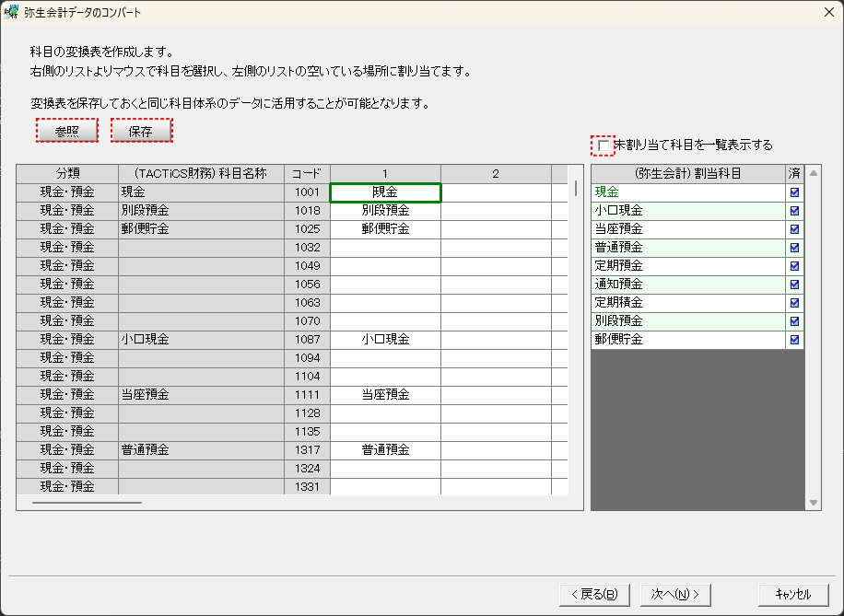The height and width of the screenshot is (616, 844).
Task: Toggle 済 checkbox for 郵便貯金 row
Action: coord(794,340)
